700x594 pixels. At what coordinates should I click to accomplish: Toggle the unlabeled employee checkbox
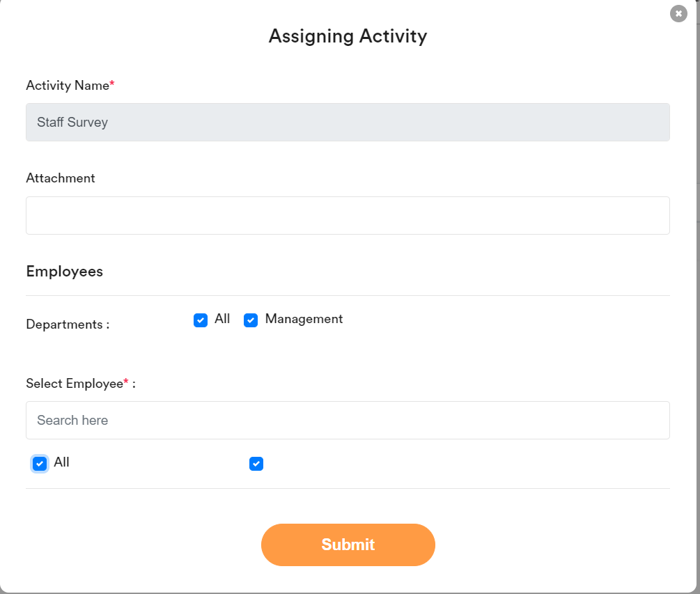pos(256,464)
